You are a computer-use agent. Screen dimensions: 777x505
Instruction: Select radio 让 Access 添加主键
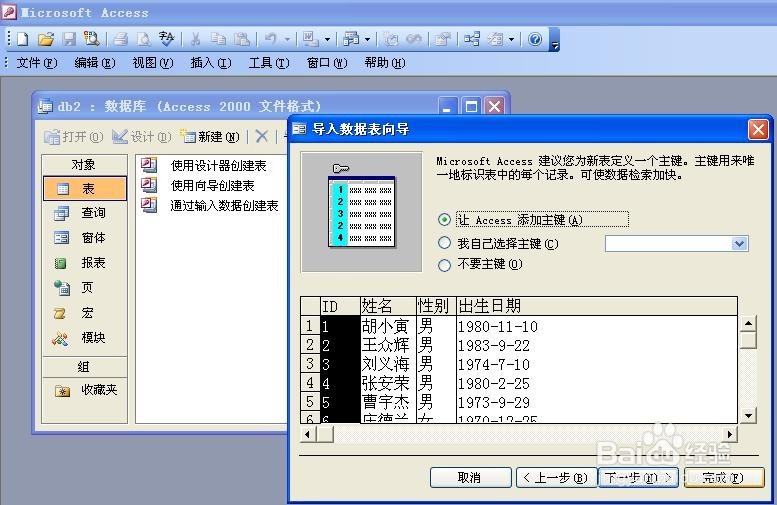coord(444,220)
